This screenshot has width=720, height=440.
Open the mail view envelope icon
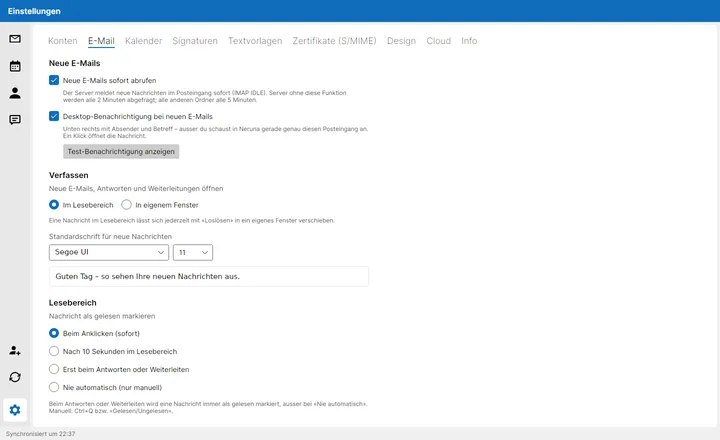pos(15,39)
